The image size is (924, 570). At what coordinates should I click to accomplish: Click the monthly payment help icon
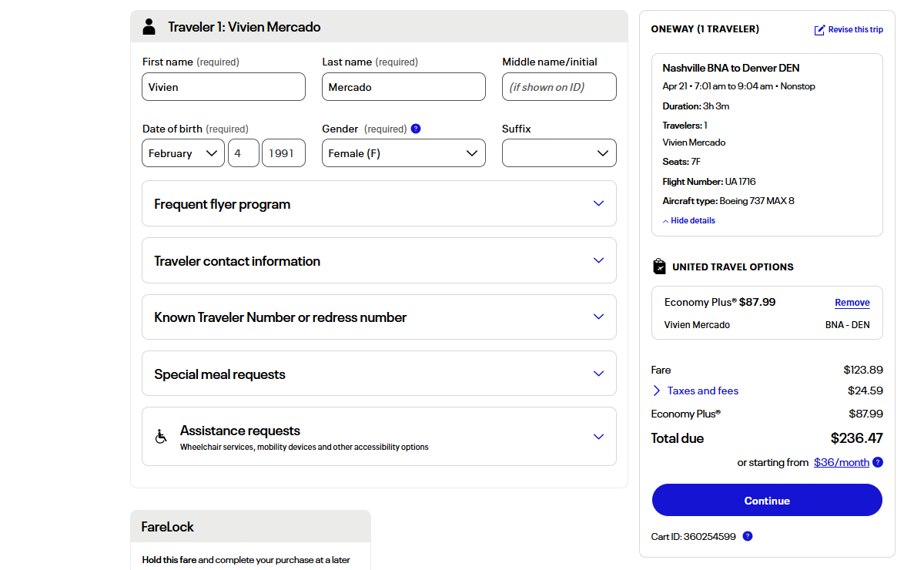point(878,462)
